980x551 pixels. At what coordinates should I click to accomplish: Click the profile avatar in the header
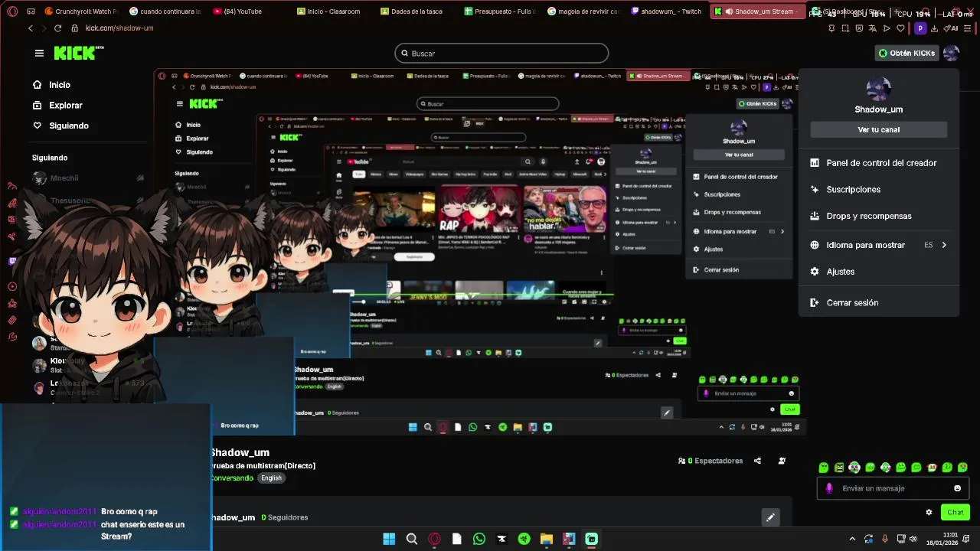tap(951, 53)
